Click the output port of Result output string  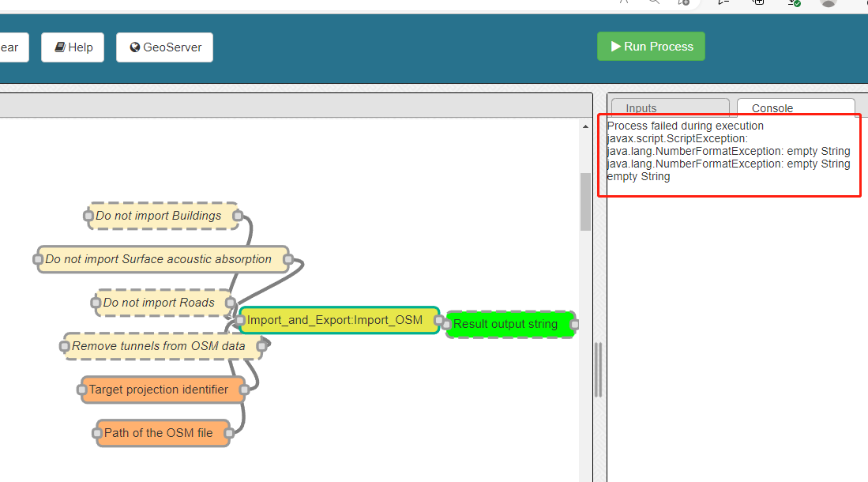click(x=575, y=324)
